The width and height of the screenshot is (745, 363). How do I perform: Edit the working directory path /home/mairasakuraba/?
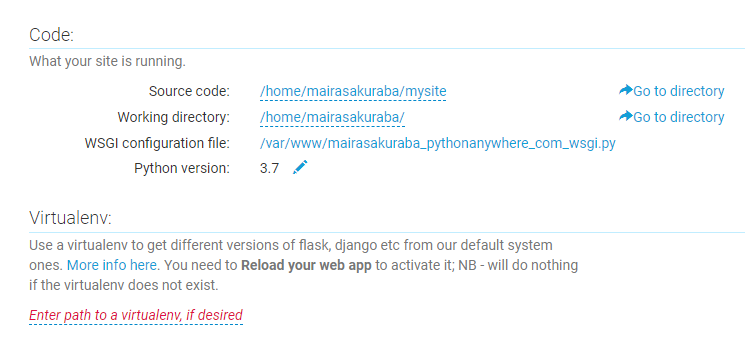332,117
